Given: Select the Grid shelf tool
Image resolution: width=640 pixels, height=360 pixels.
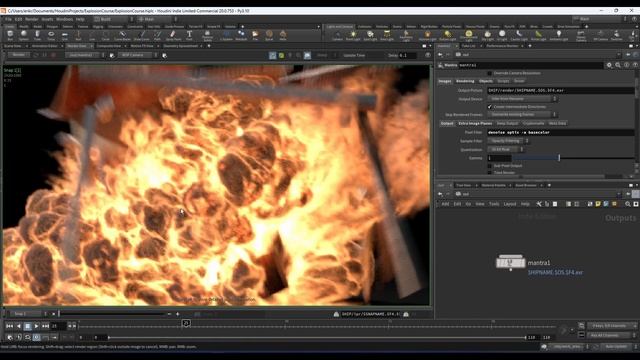Looking at the screenshot, I should click(64, 36).
